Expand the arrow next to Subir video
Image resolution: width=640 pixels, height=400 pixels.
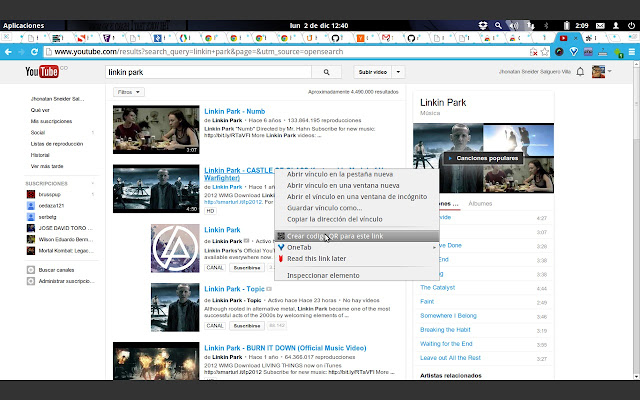398,72
